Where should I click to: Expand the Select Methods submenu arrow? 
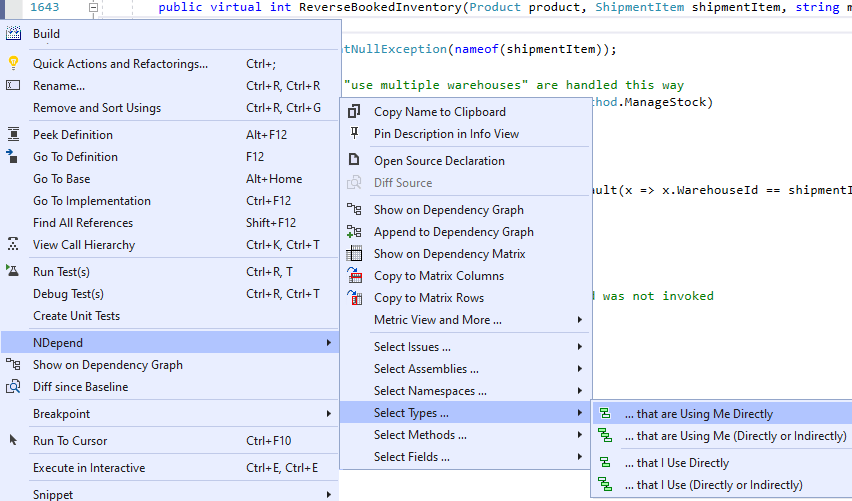(x=580, y=435)
